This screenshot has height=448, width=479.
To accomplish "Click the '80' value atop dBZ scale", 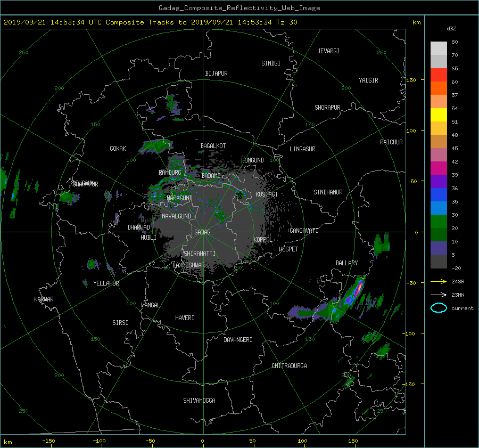I will 455,42.
